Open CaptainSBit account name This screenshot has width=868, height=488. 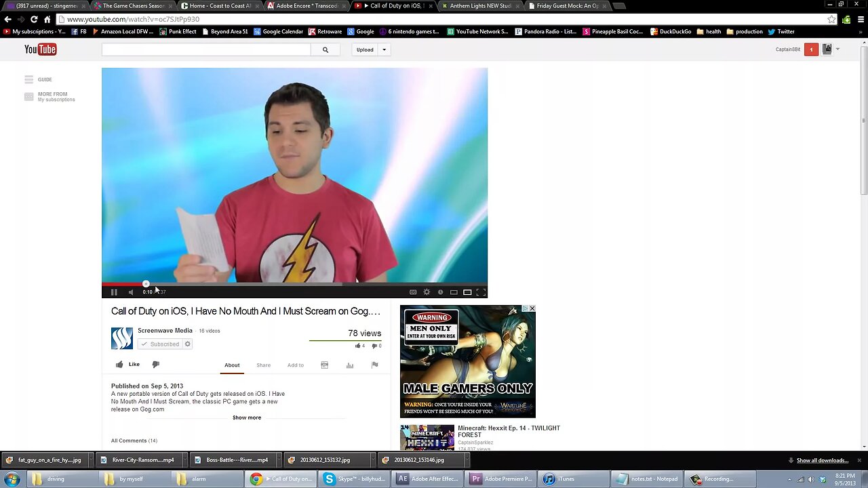pyautogui.click(x=788, y=49)
